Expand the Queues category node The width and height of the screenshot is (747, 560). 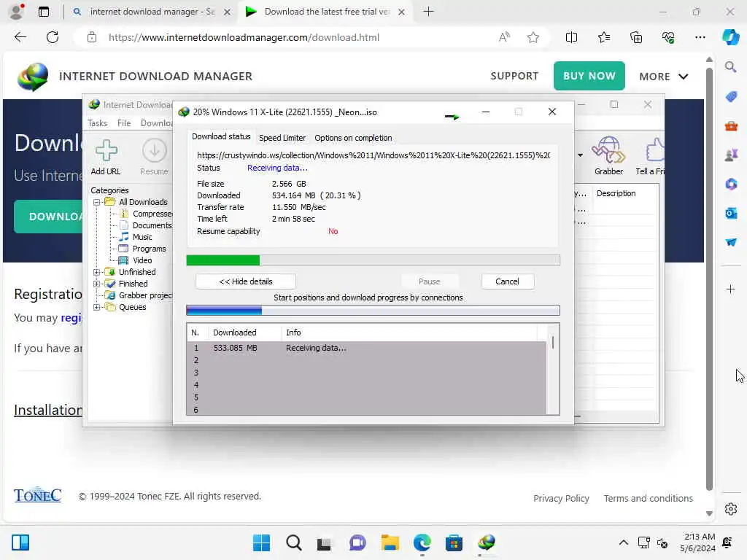[x=97, y=307]
